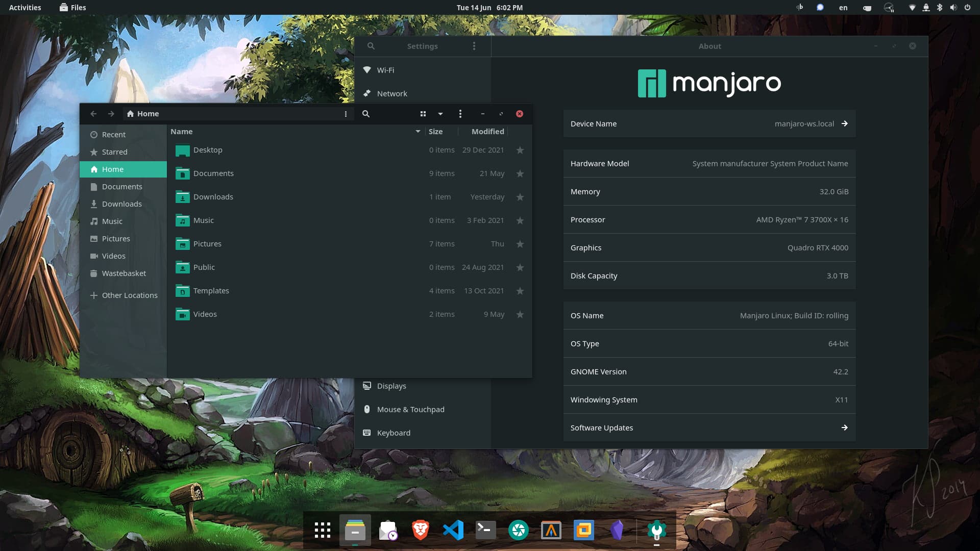Screen dimensions: 980x551
Task: Click the Files app icon in dock
Action: (355, 530)
